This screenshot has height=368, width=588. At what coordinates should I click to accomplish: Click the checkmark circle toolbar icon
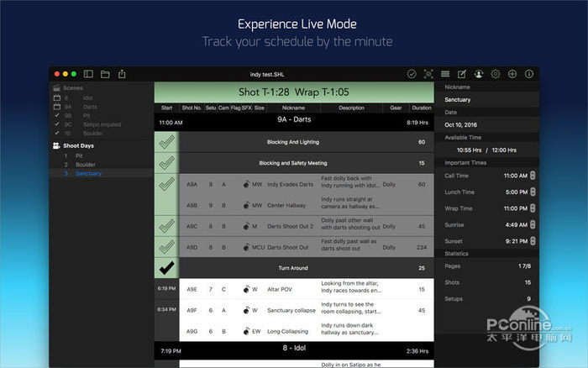pos(412,74)
